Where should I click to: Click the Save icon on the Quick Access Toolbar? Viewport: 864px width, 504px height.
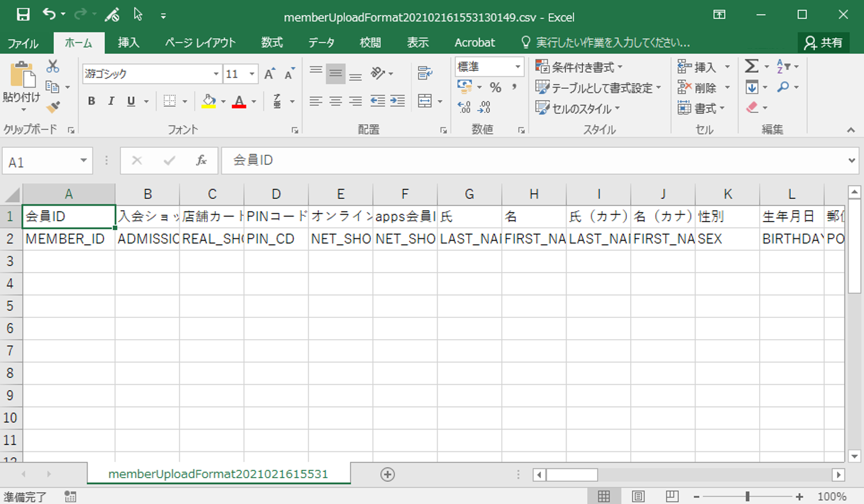point(22,14)
